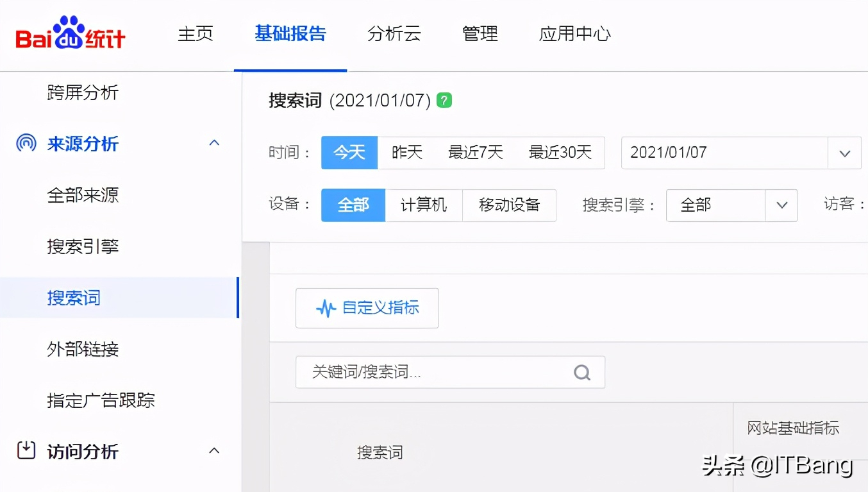
Task: Open the green help question-mark icon
Action: 444,100
